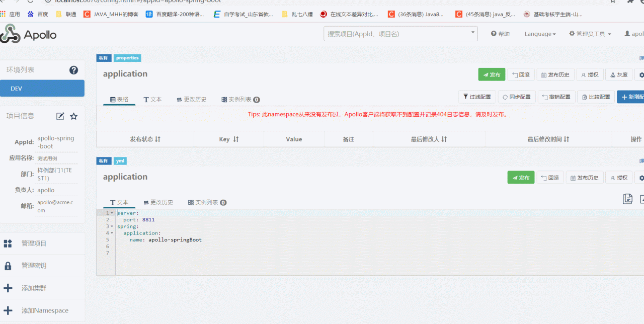This screenshot has height=324, width=644.
Task: Open 在线文本差异对比 bookmark
Action: click(x=349, y=14)
